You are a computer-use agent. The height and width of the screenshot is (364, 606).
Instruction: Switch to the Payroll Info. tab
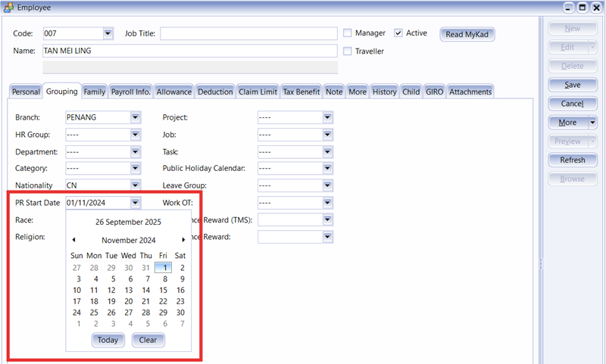pyautogui.click(x=130, y=92)
